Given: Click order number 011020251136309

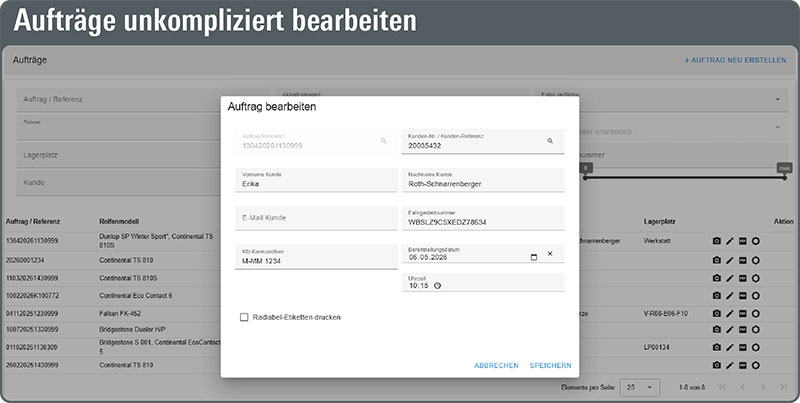Looking at the screenshot, I should [32, 347].
